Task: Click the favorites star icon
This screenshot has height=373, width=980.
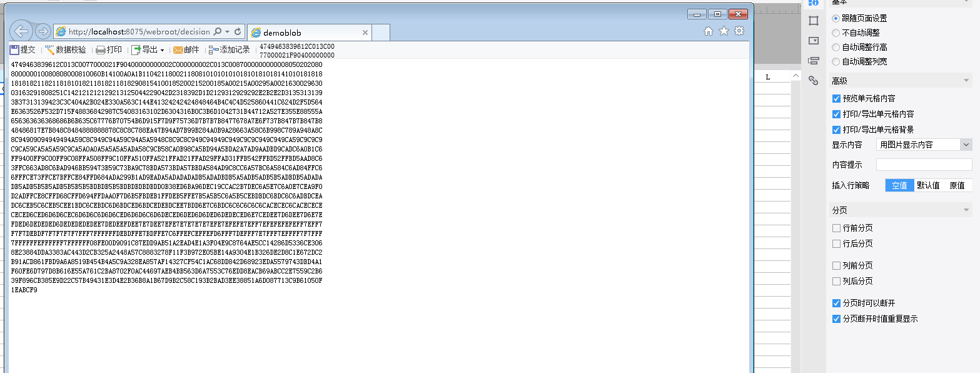Action: pyautogui.click(x=724, y=31)
